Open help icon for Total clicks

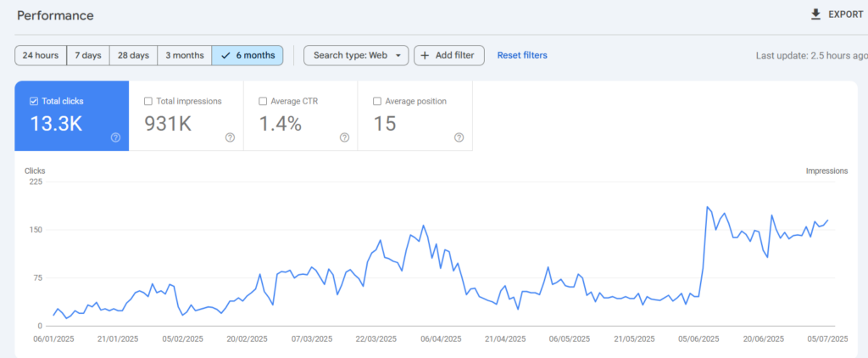[115, 137]
